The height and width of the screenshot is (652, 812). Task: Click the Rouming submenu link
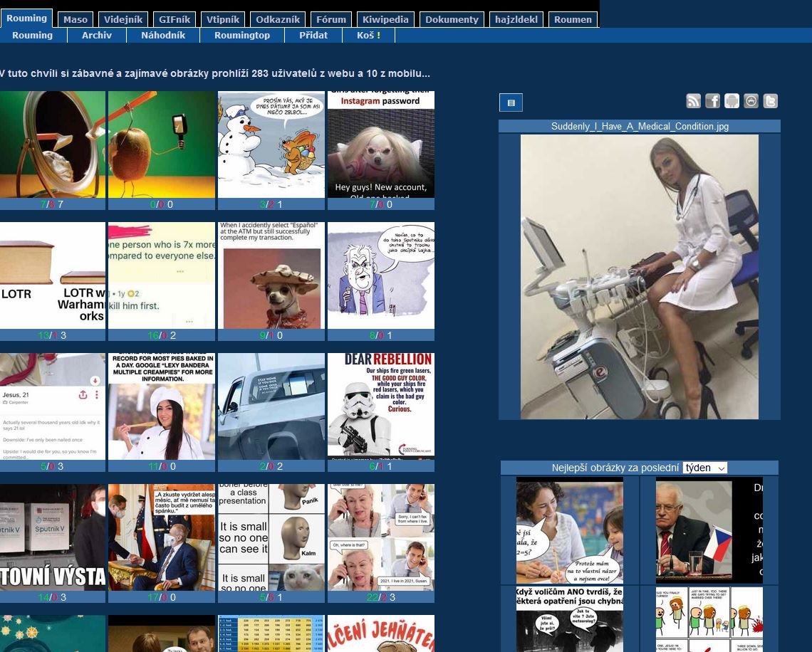coord(33,35)
